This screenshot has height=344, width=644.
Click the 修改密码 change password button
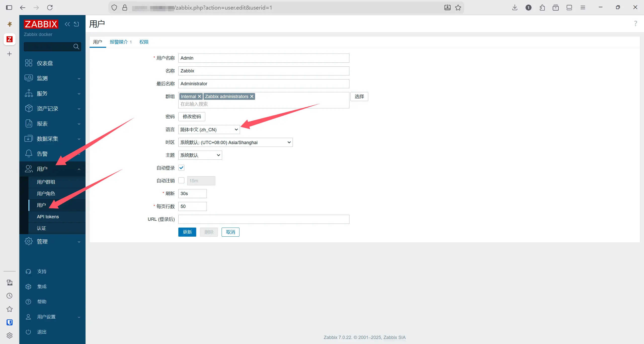[192, 117]
